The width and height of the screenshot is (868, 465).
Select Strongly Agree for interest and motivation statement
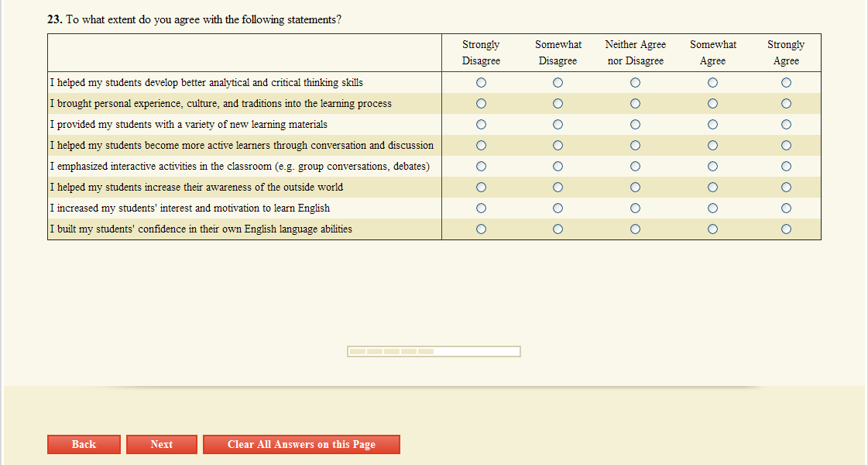pos(786,208)
